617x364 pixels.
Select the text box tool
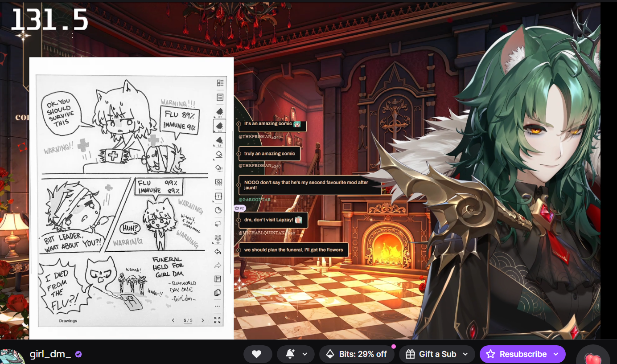[218, 196]
